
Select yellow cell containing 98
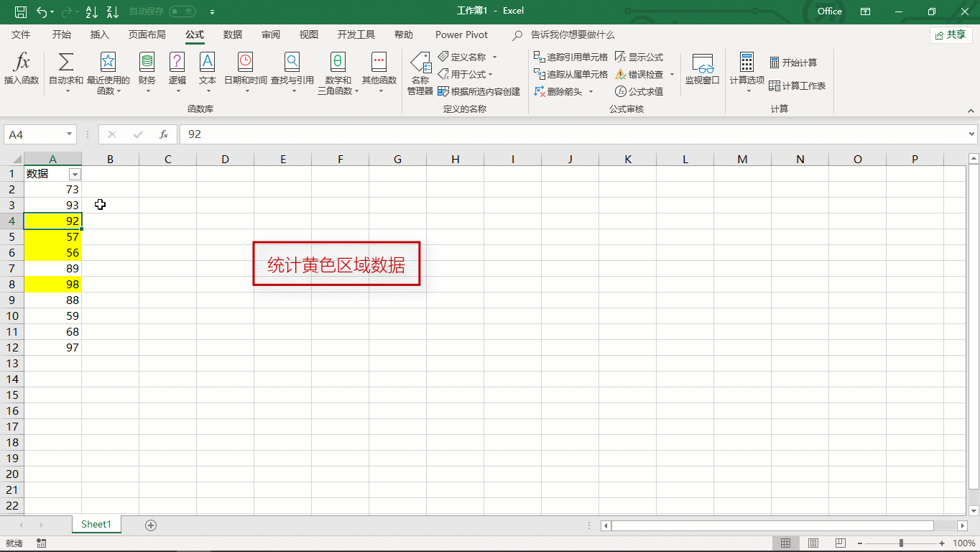pos(53,285)
